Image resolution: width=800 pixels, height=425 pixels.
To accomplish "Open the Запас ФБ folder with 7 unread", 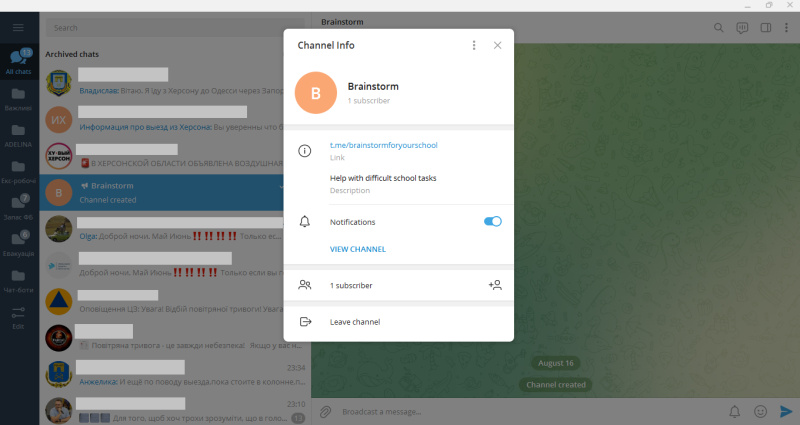I will (x=18, y=208).
